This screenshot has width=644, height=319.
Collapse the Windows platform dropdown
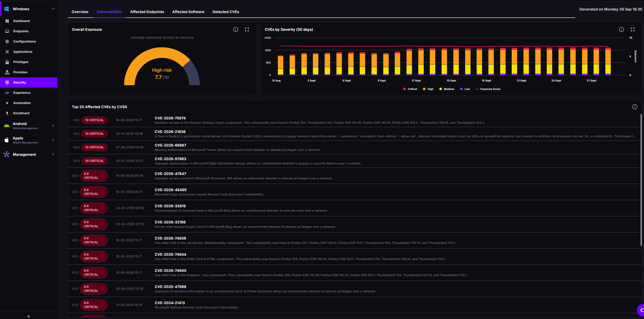53,9
